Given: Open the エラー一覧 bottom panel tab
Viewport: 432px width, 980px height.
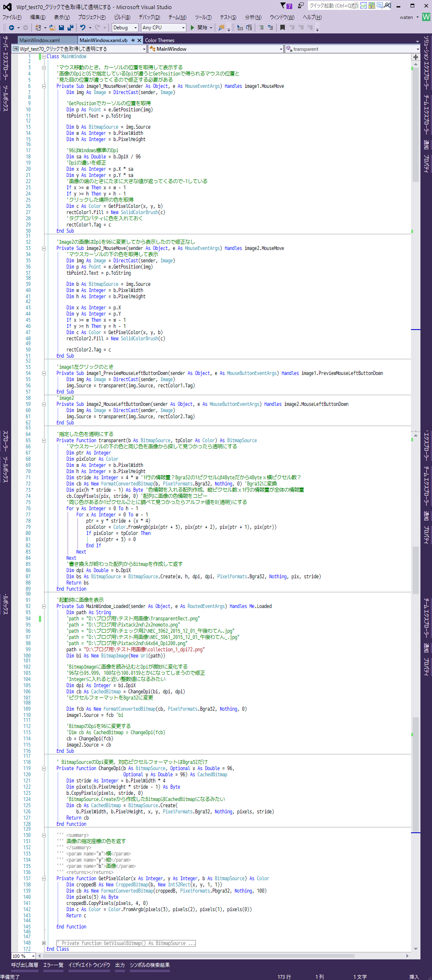Looking at the screenshot, I should tap(53, 965).
